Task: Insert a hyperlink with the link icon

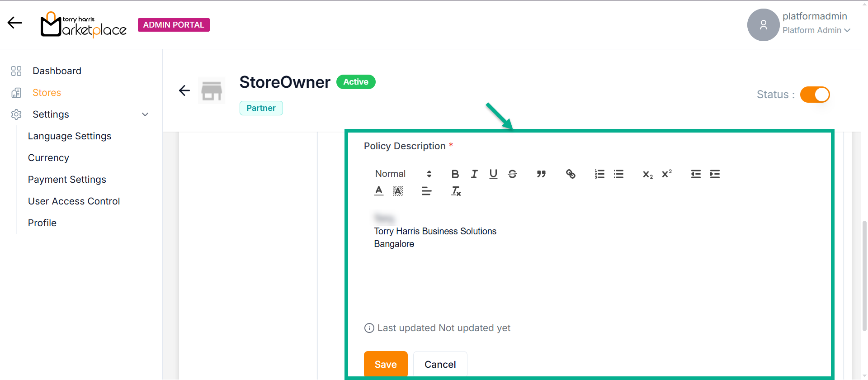Action: [x=571, y=174]
